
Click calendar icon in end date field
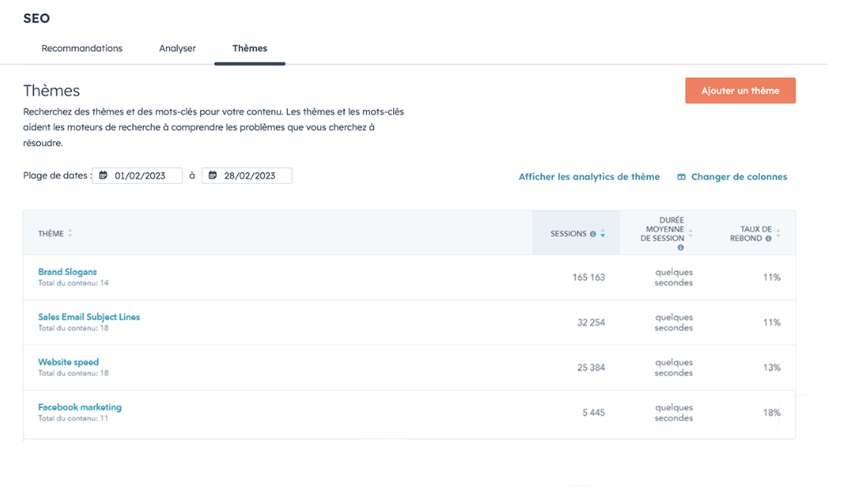coord(213,176)
